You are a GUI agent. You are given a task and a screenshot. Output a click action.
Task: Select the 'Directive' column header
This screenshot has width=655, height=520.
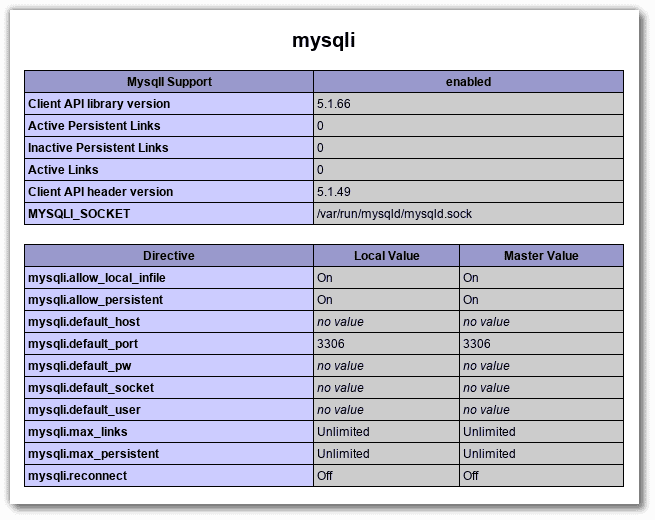point(169,256)
